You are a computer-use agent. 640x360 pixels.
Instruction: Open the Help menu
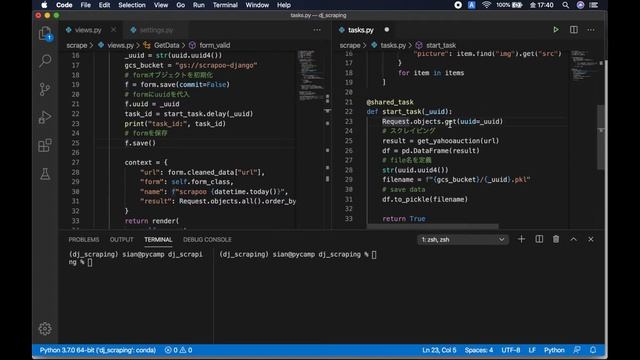(284, 5)
